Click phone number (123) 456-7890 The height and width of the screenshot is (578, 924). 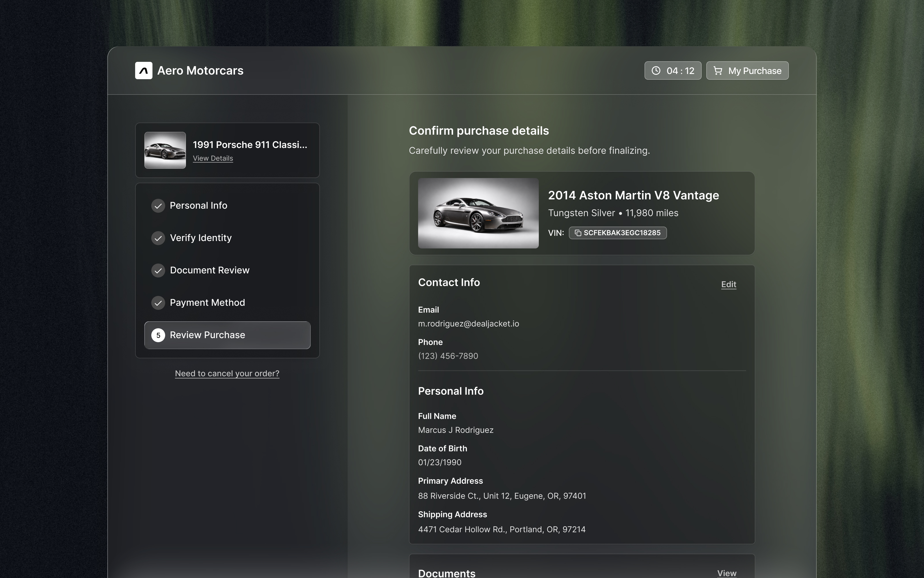point(448,356)
